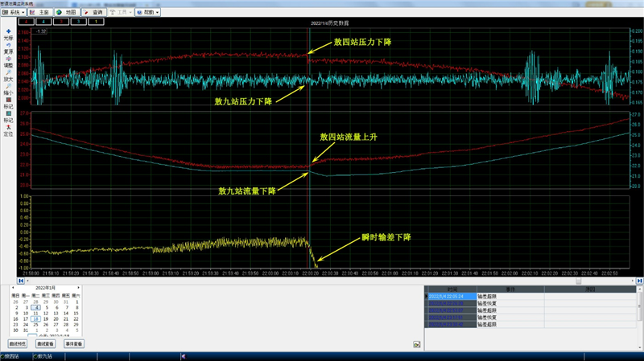This screenshot has width=644, height=361.
Task: Go to next month in calendar
Action: pos(78,287)
